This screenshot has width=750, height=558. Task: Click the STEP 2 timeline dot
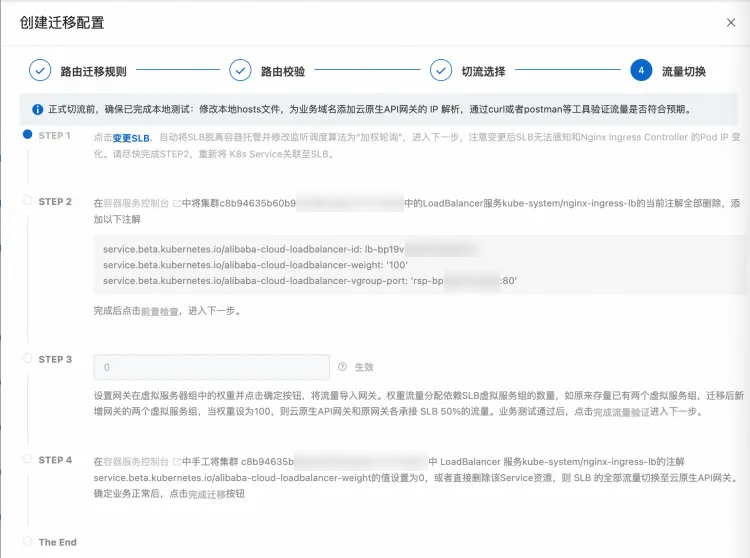tap(28, 200)
